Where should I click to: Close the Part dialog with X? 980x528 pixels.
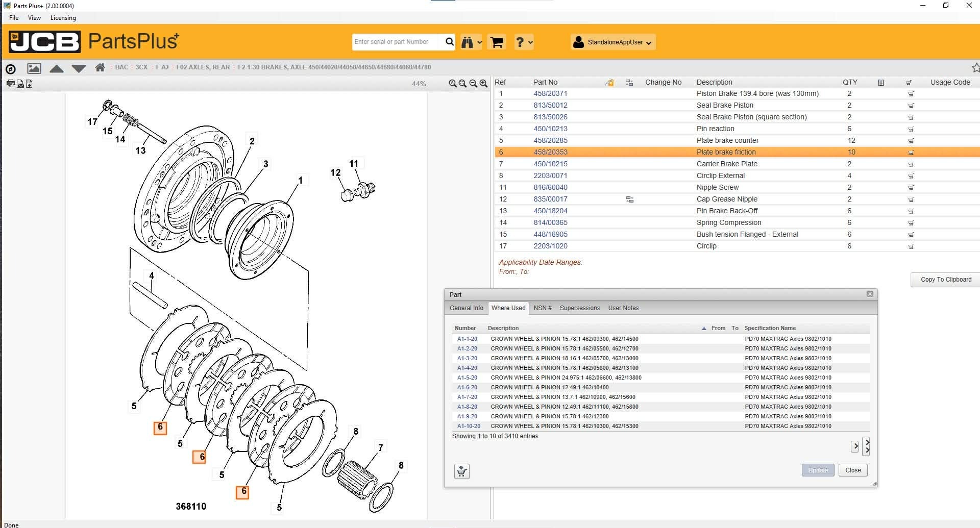pos(870,294)
